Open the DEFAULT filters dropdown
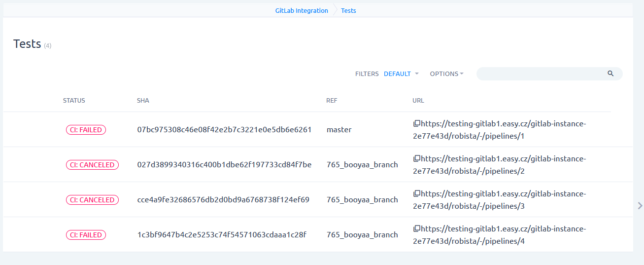The width and height of the screenshot is (644, 265). (401, 74)
